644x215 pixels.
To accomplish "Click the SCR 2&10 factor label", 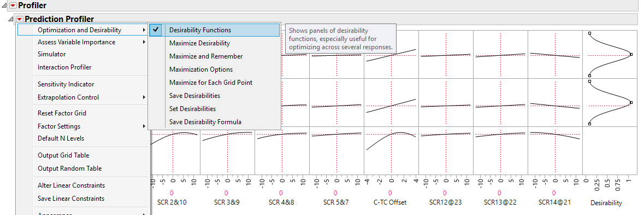I will (172, 202).
